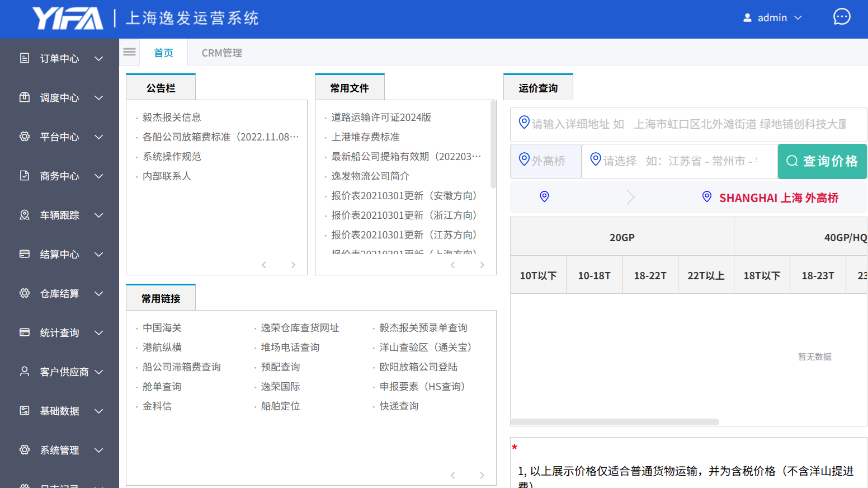Go to the next page of 公告栏
Image resolution: width=868 pixels, height=488 pixels.
pos(293,265)
